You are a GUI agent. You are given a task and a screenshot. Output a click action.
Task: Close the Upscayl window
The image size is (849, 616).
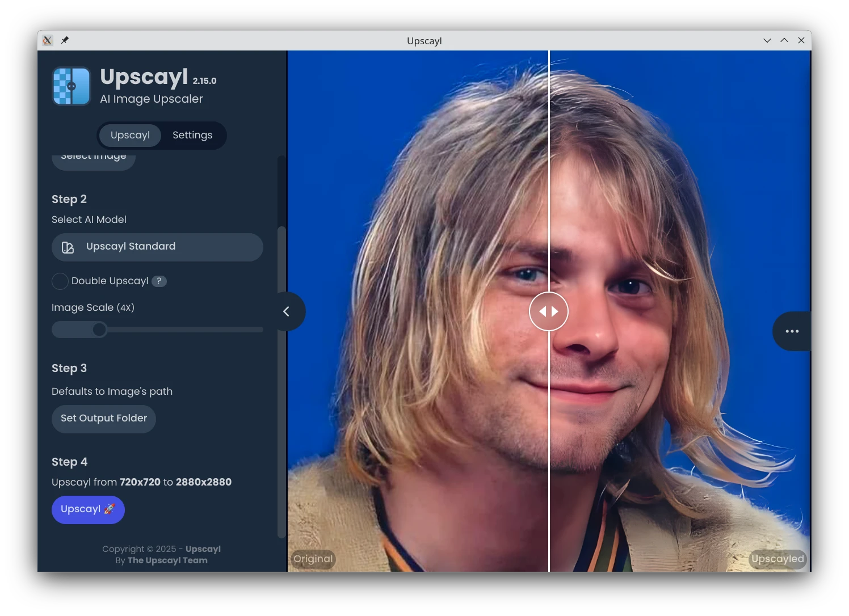click(801, 40)
